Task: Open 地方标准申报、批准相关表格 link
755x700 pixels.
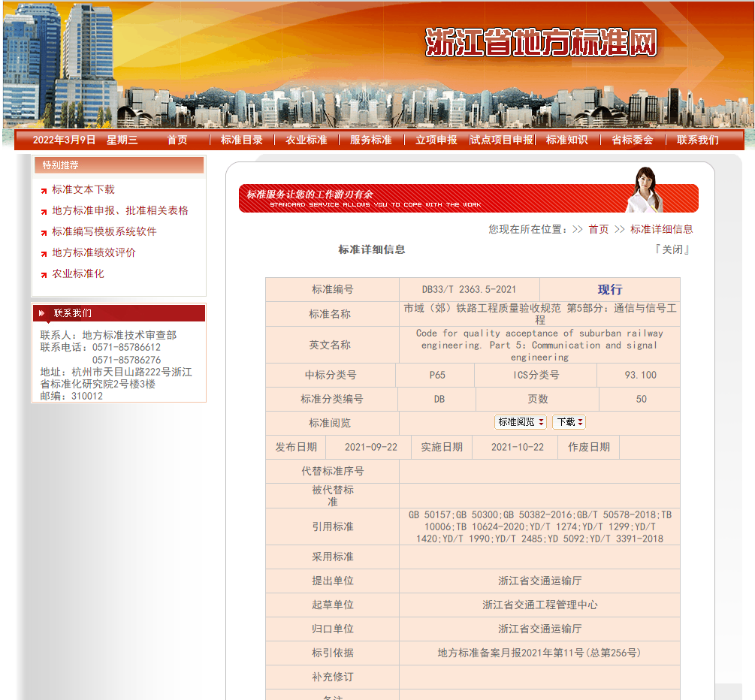Action: tap(120, 211)
